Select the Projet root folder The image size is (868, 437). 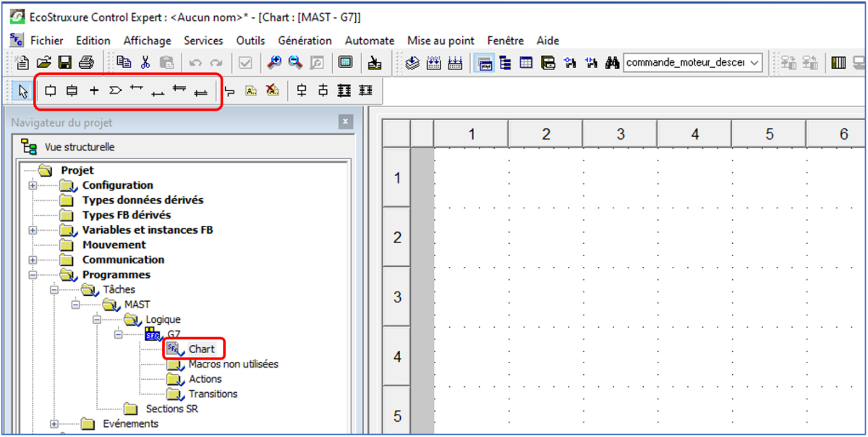pos(77,171)
